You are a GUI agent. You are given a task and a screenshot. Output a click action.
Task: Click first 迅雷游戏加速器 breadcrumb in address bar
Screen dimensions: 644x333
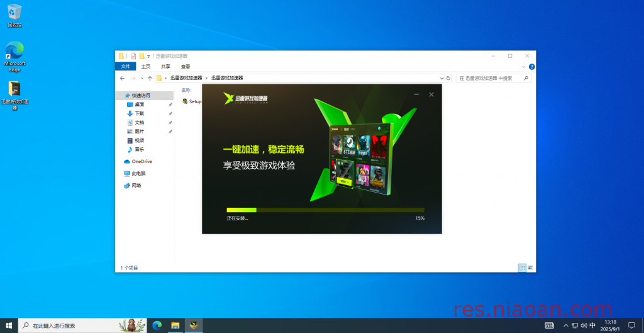tap(186, 77)
